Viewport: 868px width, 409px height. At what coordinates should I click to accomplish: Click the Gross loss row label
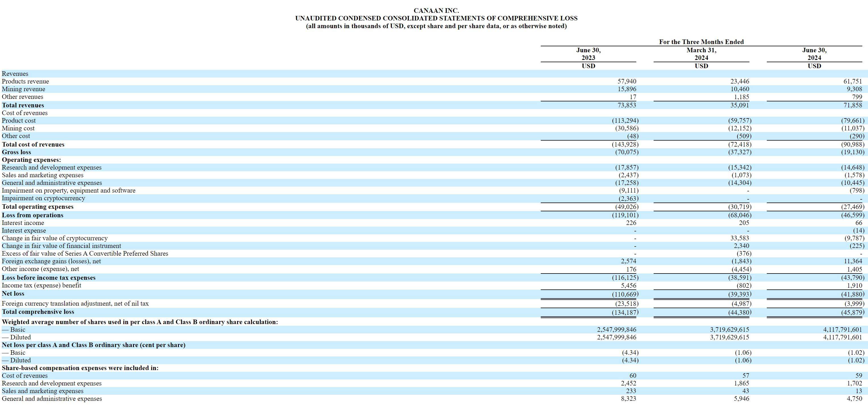16,152
